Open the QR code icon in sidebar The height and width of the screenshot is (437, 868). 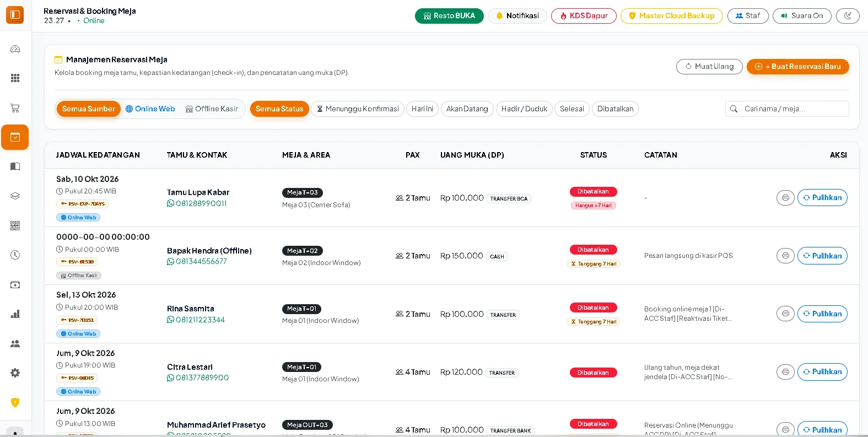15,225
